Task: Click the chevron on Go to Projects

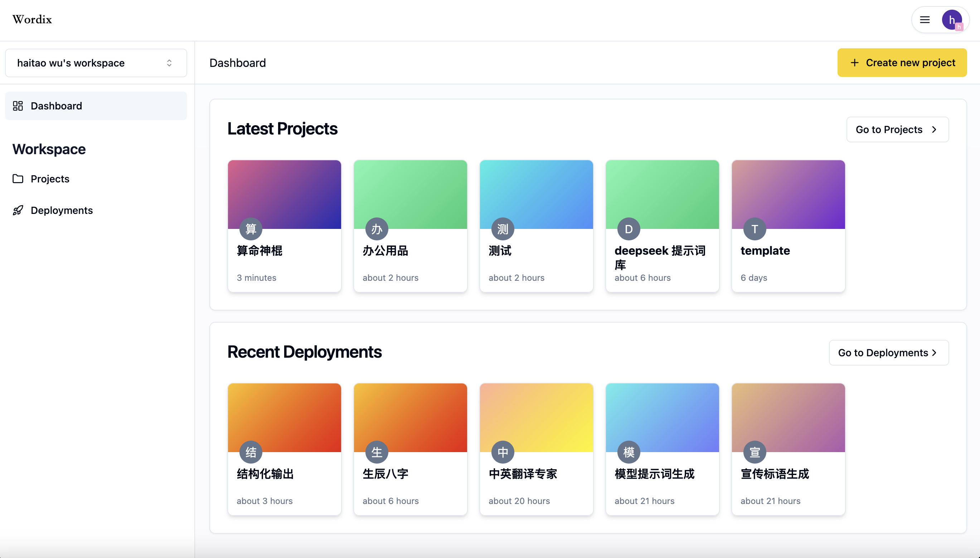Action: coord(934,129)
